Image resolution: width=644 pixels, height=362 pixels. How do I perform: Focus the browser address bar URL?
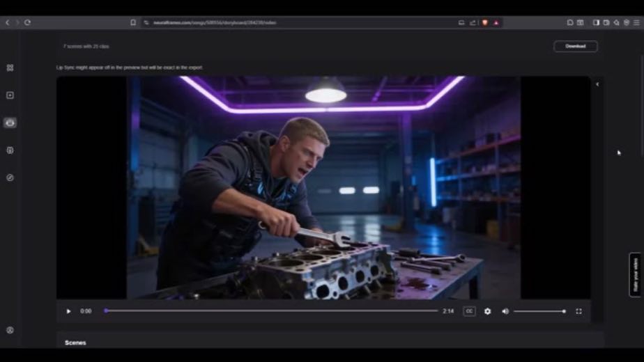coord(215,22)
